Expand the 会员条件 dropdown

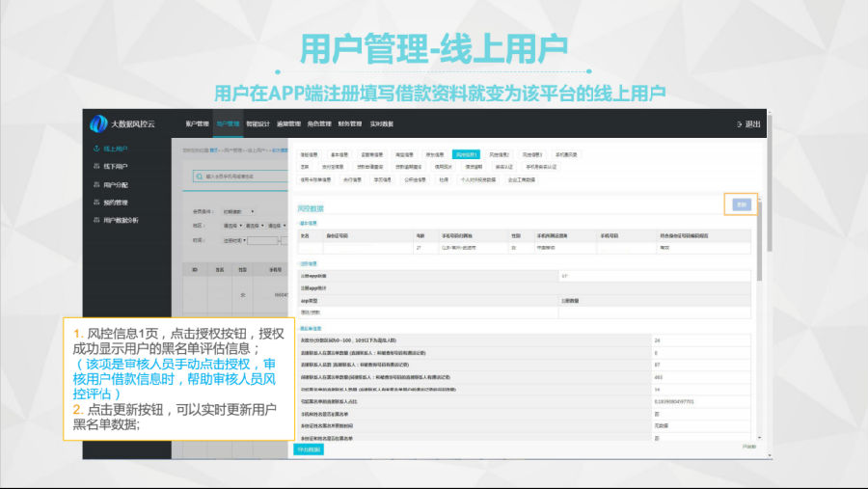[x=237, y=209]
